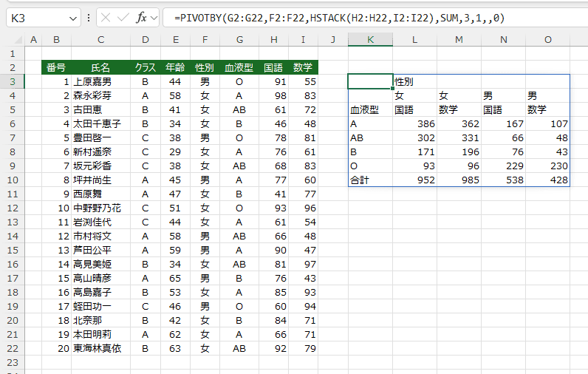588x374 pixels.
Task: Click the pivot total value 428
Action: 548,180
